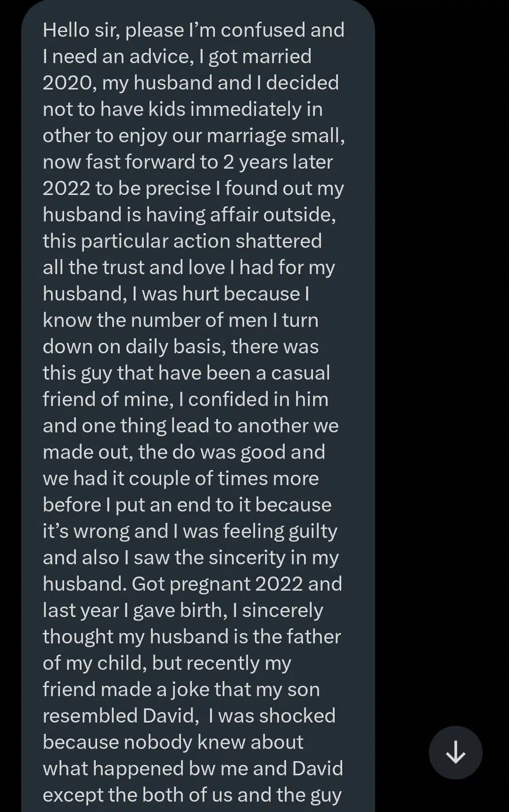This screenshot has height=812, width=509.
Task: Click the word "casual" in the message
Action: tap(300, 373)
